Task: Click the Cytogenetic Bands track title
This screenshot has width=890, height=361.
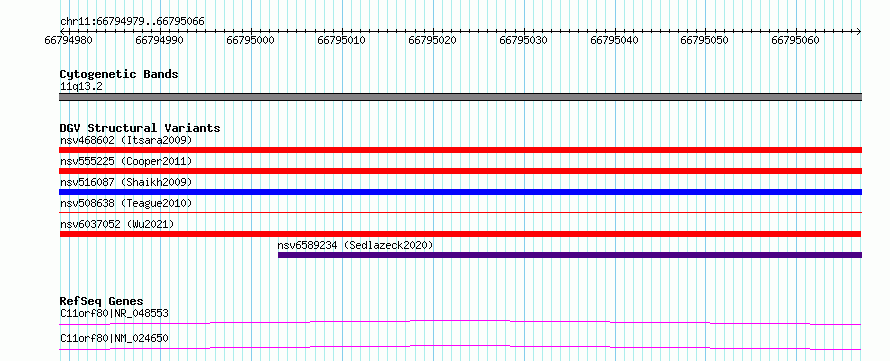Action: 119,74
